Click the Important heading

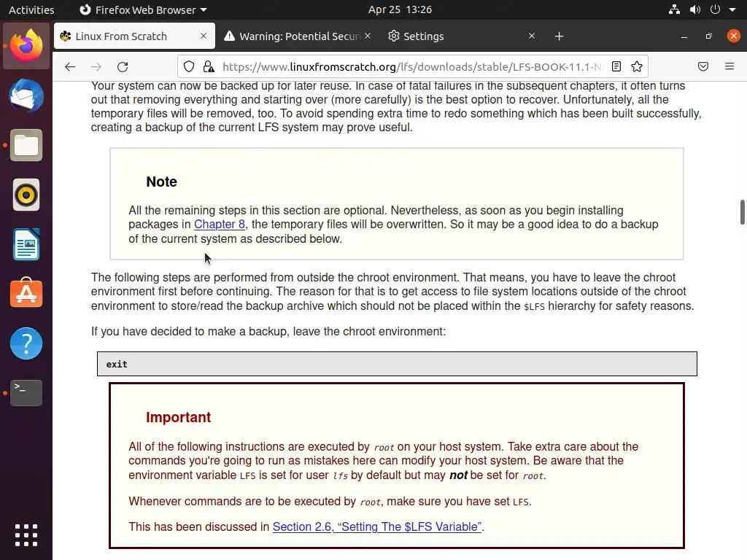(x=178, y=417)
